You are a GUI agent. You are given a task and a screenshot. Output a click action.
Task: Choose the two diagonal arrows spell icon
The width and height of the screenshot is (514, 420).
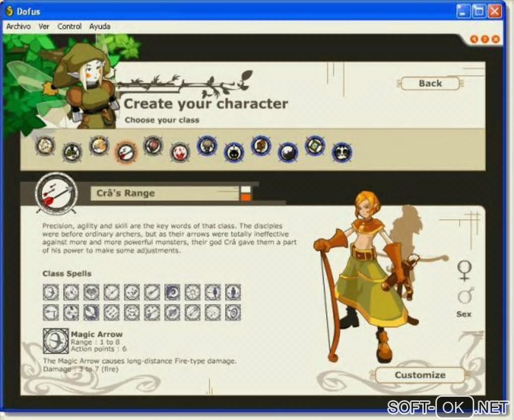(192, 313)
